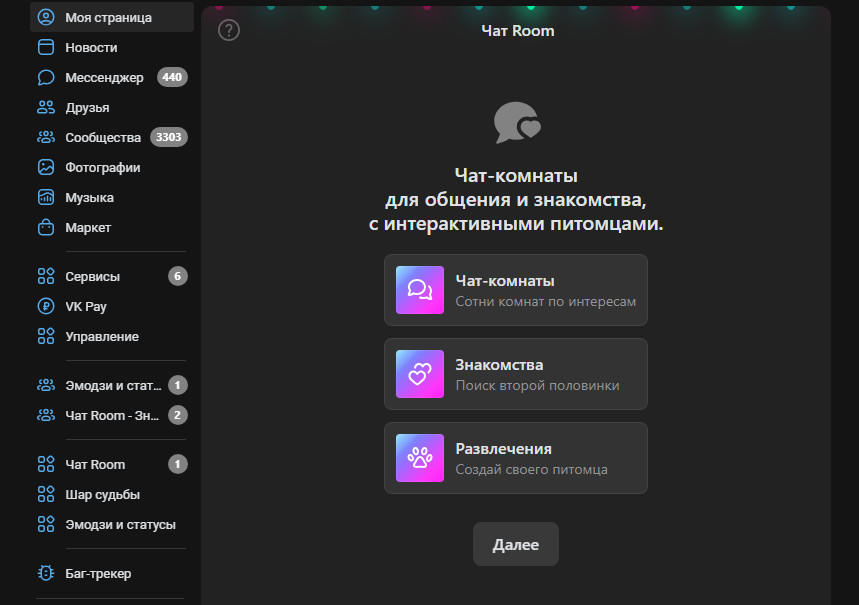The image size is (859, 605).
Task: Click the 2 badge next to Чат Room - Зн...
Action: 177,415
